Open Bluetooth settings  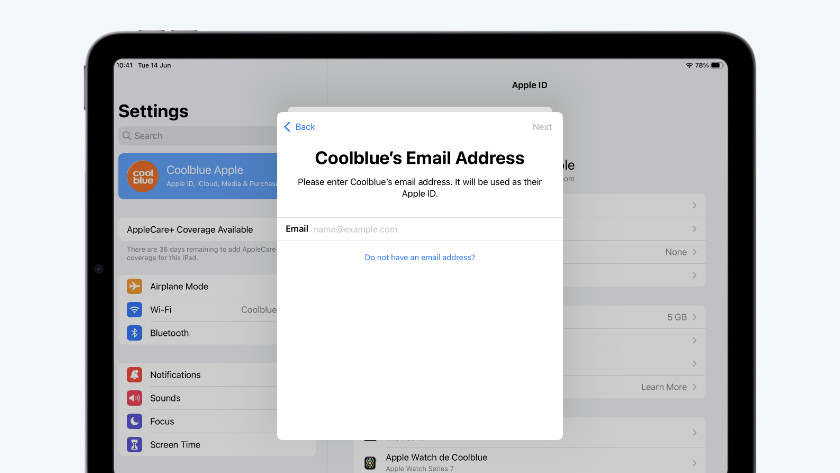198,333
